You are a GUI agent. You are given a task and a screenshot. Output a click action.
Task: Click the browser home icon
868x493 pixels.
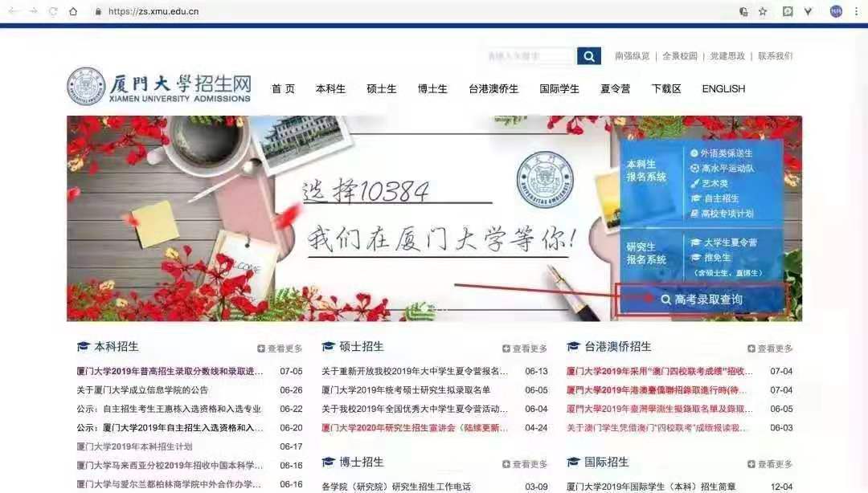click(73, 11)
